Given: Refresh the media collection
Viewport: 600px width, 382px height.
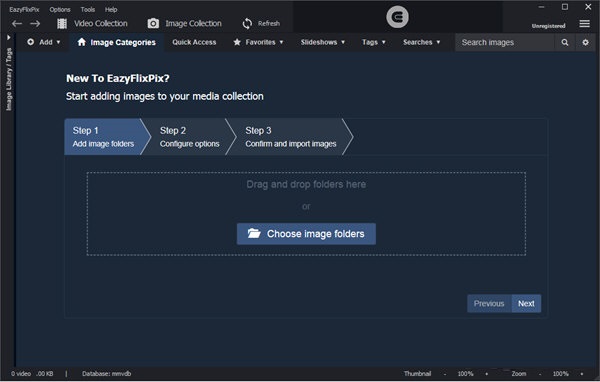Looking at the screenshot, I should 261,23.
